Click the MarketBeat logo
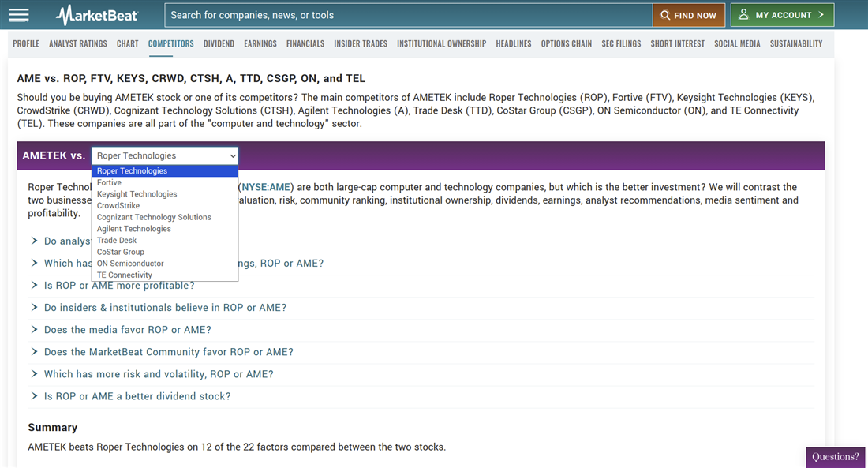Viewport: 868px width, 468px height. coord(97,15)
